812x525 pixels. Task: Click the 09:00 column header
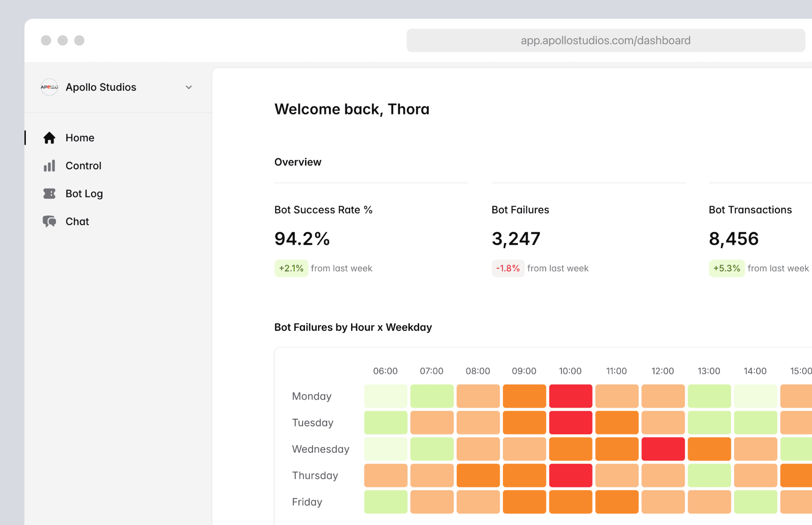tap(524, 371)
